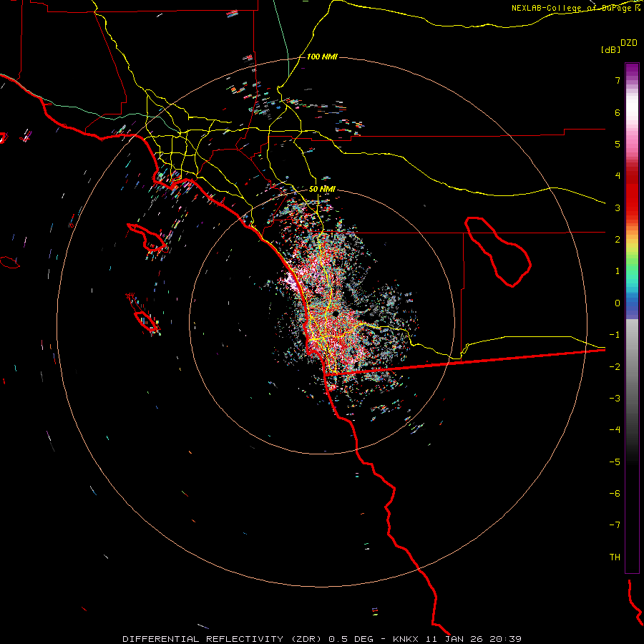
Task: Click the -2 value on color scale
Action: pos(615,367)
